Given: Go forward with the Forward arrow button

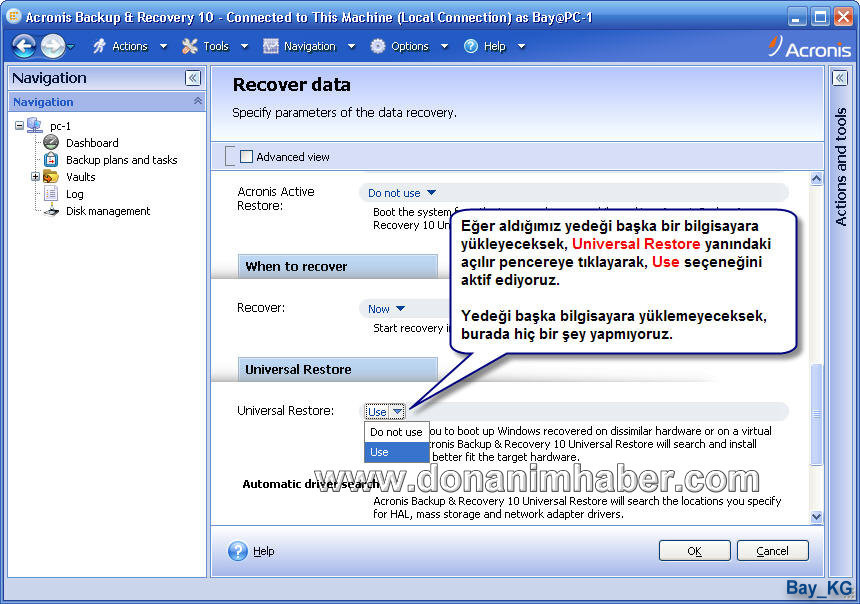Looking at the screenshot, I should (x=53, y=46).
